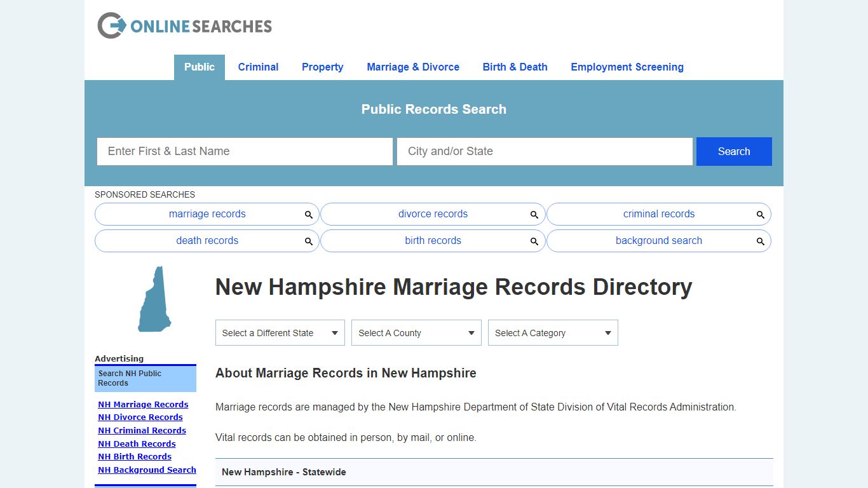Open the Select a Different State dropdown
Image resolution: width=868 pixels, height=488 pixels.
(280, 333)
